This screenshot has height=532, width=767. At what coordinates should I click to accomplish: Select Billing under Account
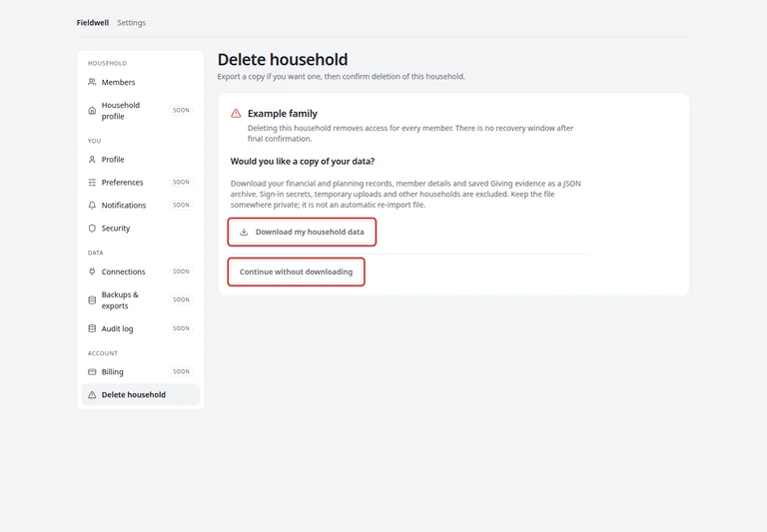[141, 372]
